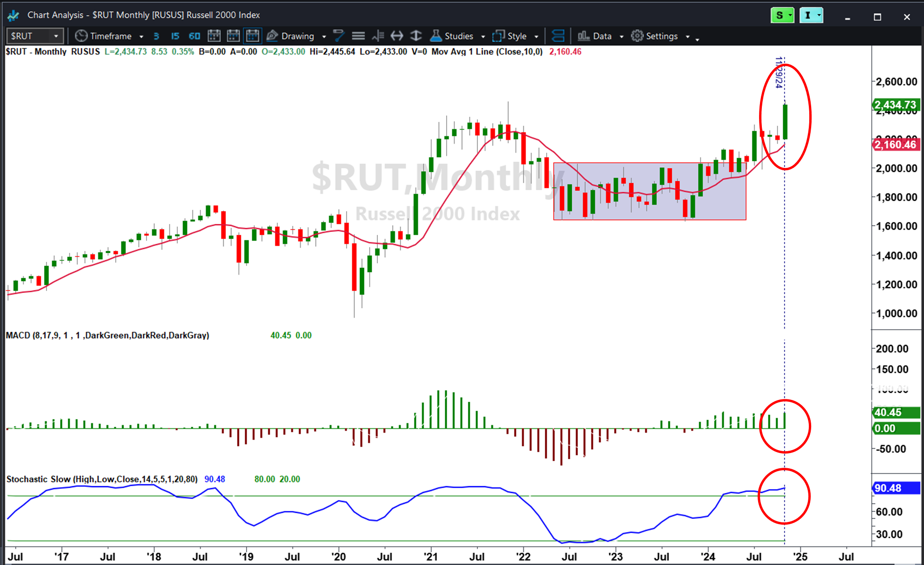Viewport: 924px width, 565px height.
Task: Click the Studies flask icon
Action: coord(436,36)
